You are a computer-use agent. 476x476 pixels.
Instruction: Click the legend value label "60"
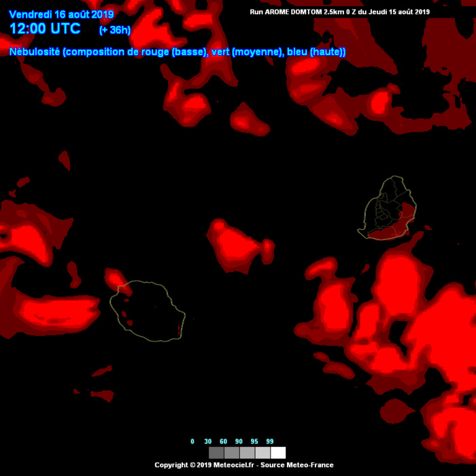(223, 441)
